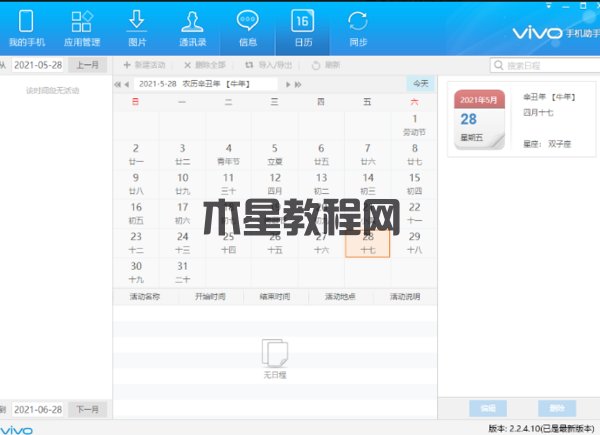Click the vivo logo at bottom left
Viewport: 600px width, 435px height.
tap(16, 430)
